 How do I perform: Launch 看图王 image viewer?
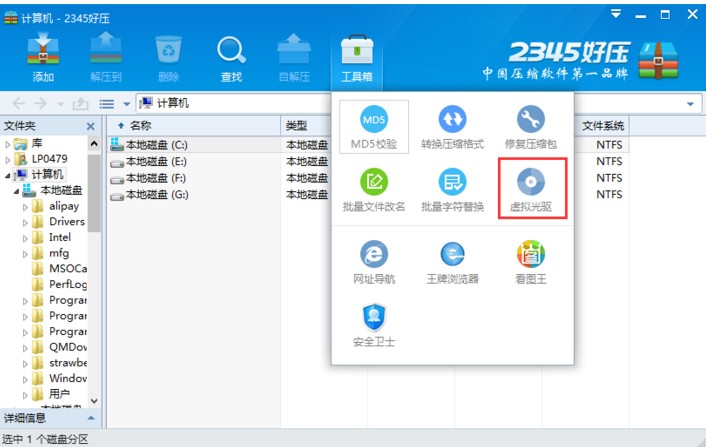coord(531,262)
